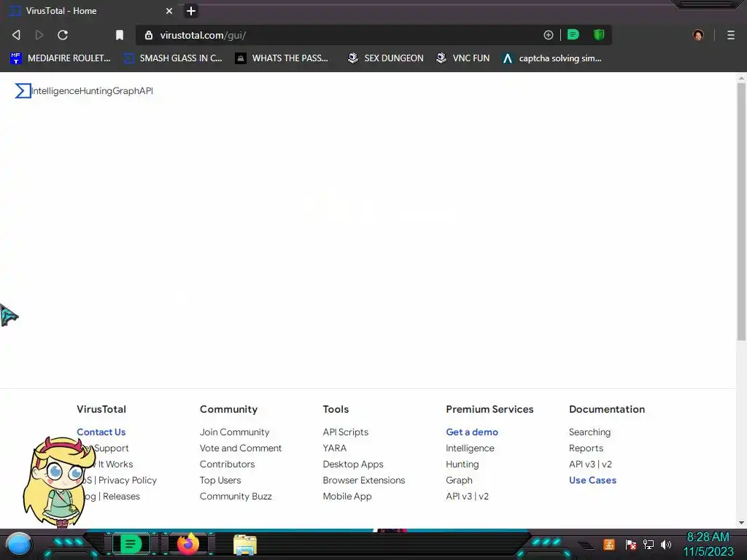Open Premium Services Intelligence link
Image resolution: width=747 pixels, height=560 pixels.
[470, 448]
